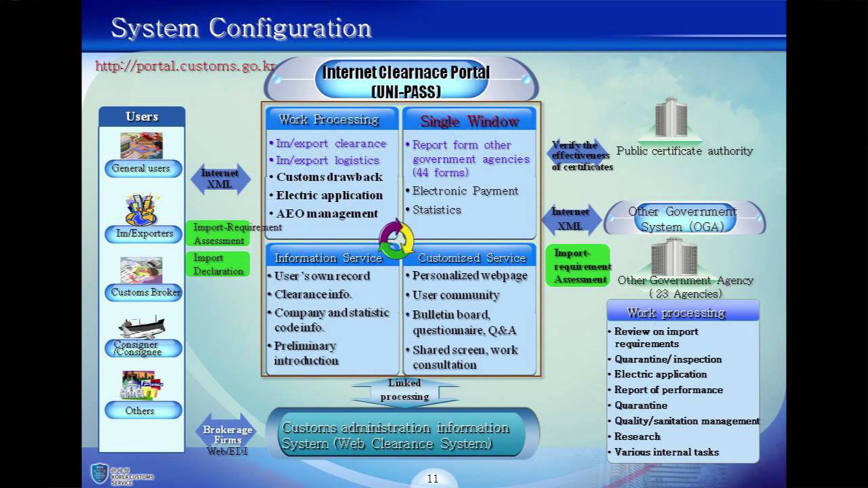The height and width of the screenshot is (488, 868).
Task: Click the circular recycling arrows icon
Action: 396,240
